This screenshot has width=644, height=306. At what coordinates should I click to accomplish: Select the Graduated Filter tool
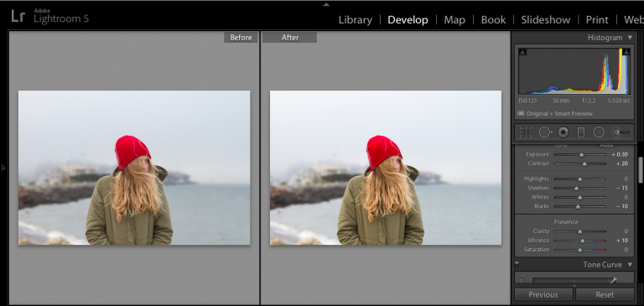coord(581,132)
